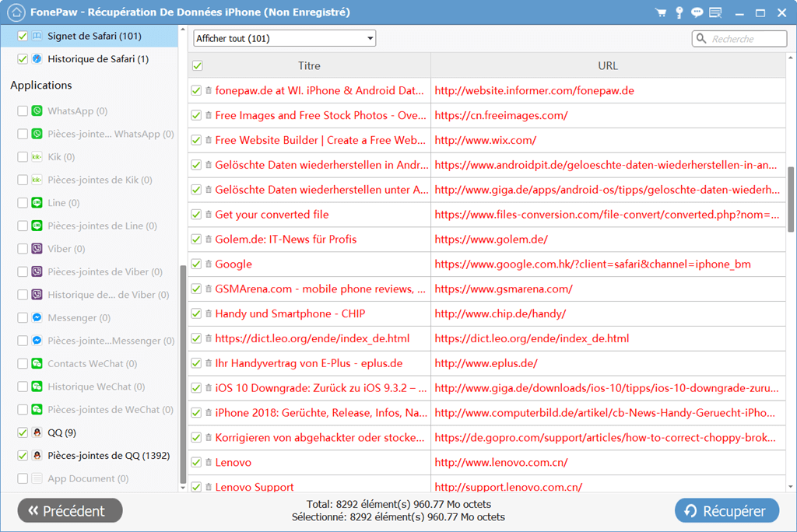Uncheck the Signet de Safari checkbox
This screenshot has width=797, height=532.
coord(23,36)
